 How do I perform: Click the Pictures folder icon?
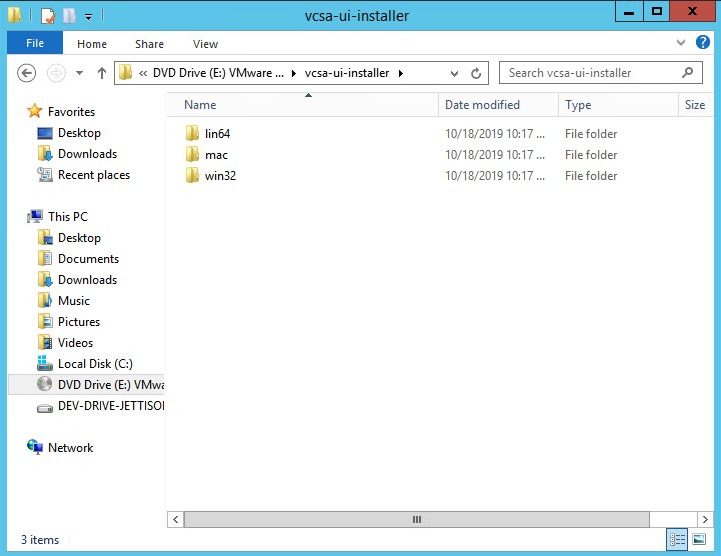point(45,321)
